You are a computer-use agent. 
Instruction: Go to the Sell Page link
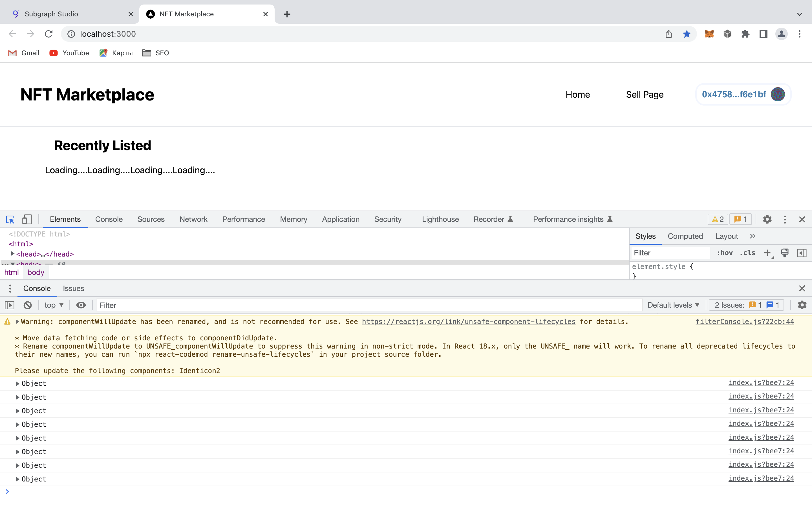pyautogui.click(x=645, y=95)
